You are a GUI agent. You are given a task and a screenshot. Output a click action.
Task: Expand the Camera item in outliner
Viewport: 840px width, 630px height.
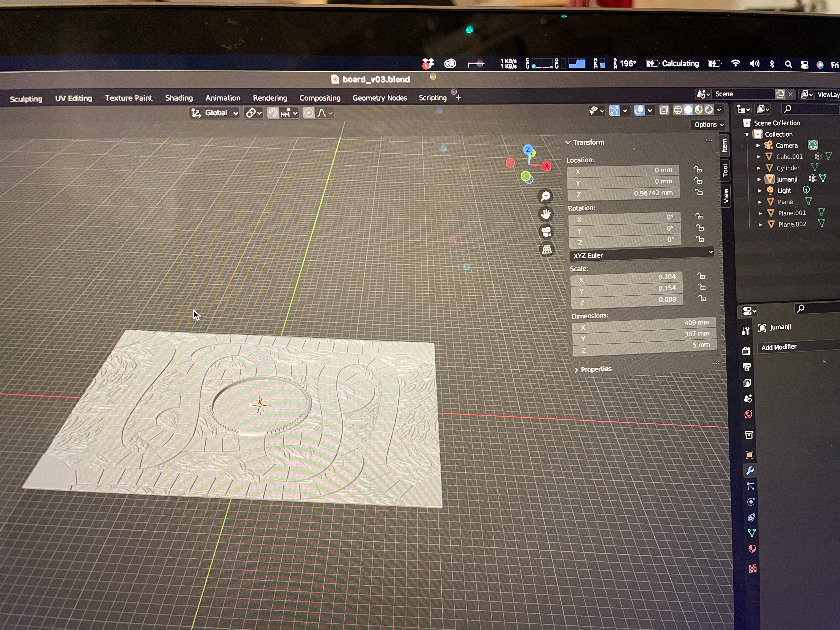tap(757, 145)
